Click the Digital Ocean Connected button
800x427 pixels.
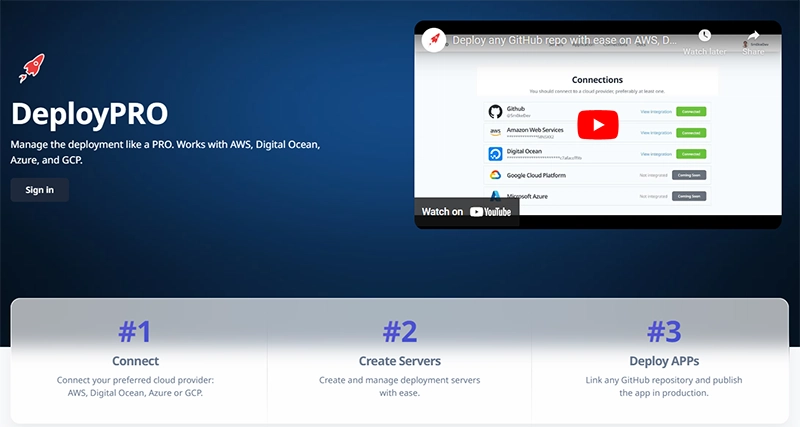pyautogui.click(x=691, y=154)
